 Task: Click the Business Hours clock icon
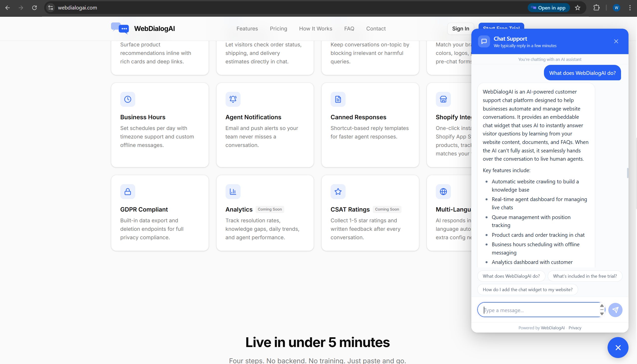(128, 99)
